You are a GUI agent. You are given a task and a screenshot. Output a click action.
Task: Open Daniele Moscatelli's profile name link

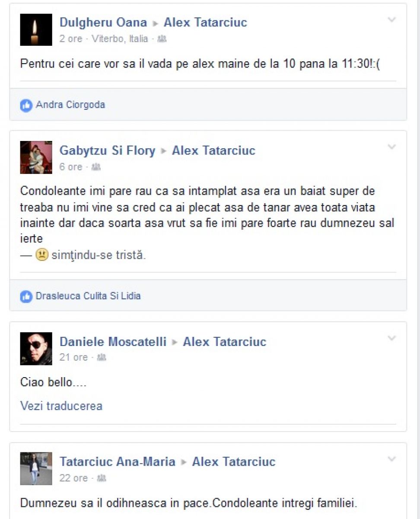click(113, 342)
